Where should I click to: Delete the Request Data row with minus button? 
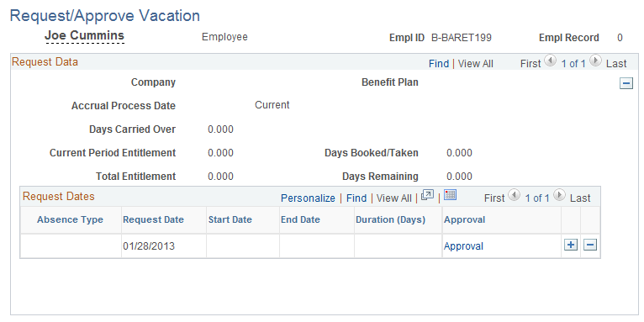pos(626,83)
